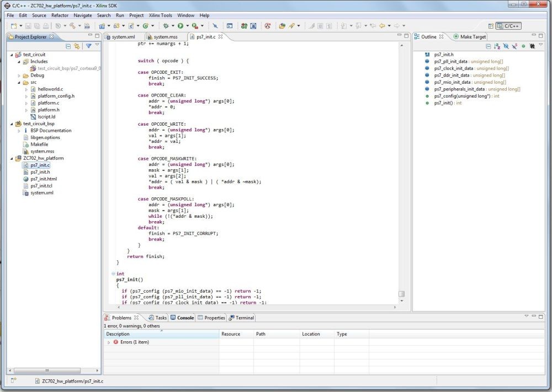The height and width of the screenshot is (392, 552).
Task: Click Hide Static Members icon in Outline
Action: pyautogui.click(x=514, y=46)
